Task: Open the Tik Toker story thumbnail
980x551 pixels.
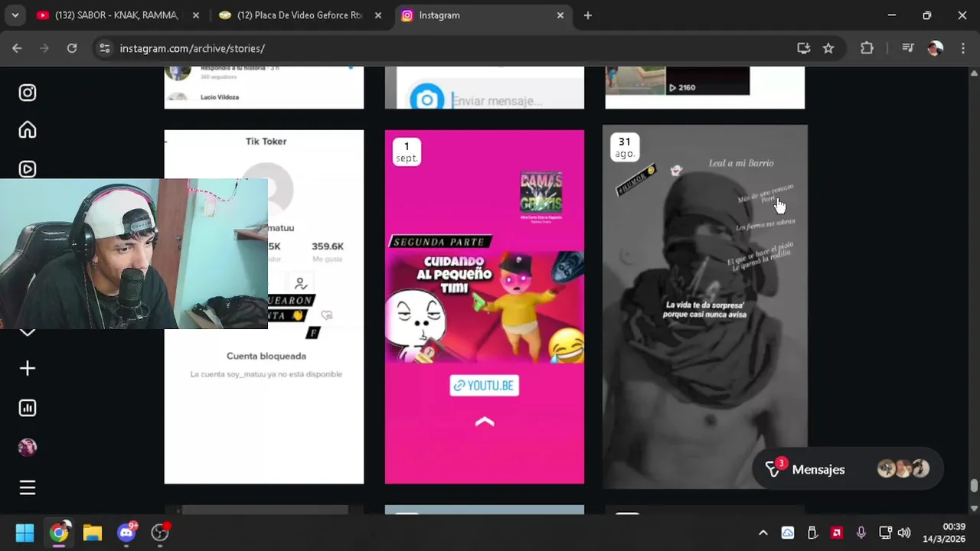Action: click(x=264, y=307)
